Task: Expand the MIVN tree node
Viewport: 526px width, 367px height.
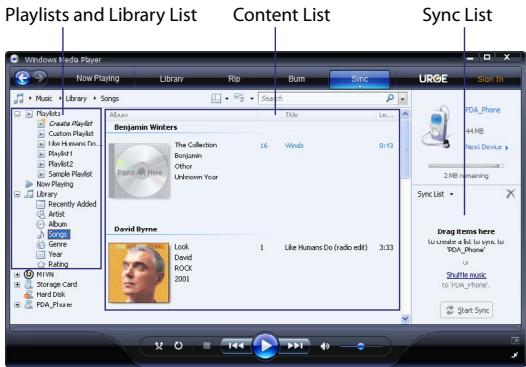Action: (x=17, y=274)
